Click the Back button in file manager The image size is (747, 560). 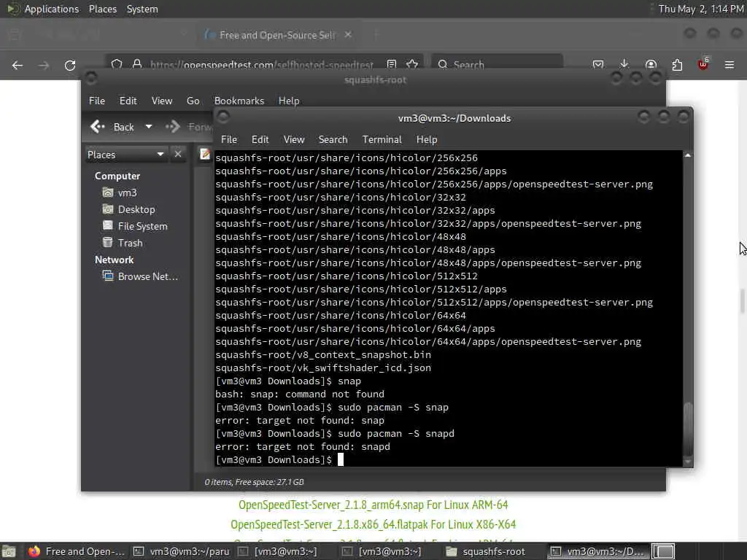click(112, 127)
